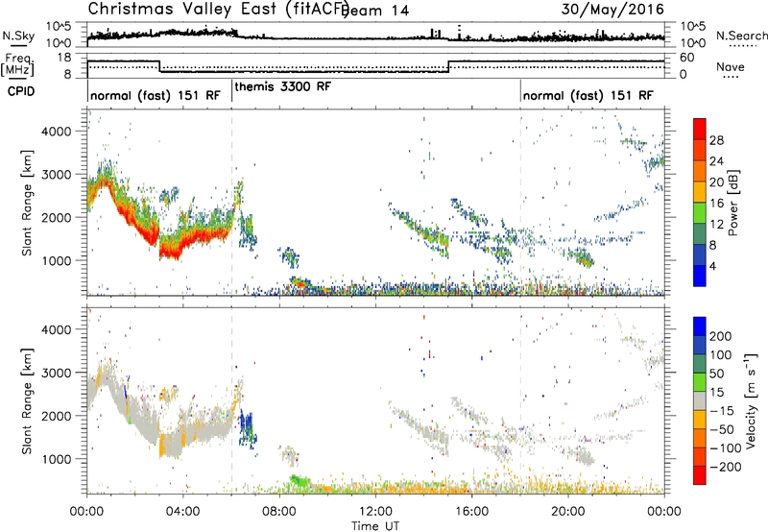Click the date "30/May/2016"
Viewport: 768px width, 532px height.
tap(612, 9)
